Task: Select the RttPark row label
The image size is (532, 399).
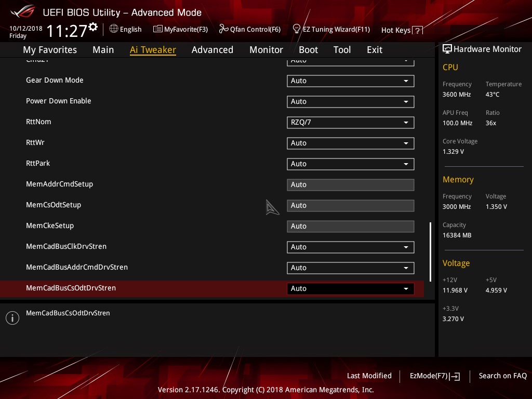Action: [x=38, y=163]
